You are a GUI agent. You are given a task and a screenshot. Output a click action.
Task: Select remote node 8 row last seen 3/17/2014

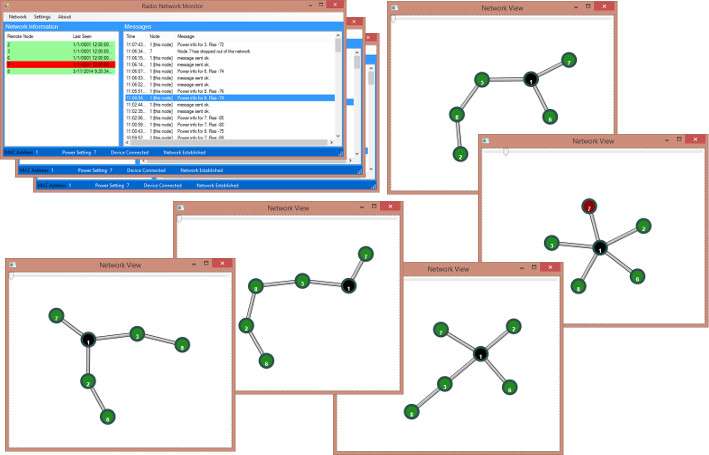60,71
